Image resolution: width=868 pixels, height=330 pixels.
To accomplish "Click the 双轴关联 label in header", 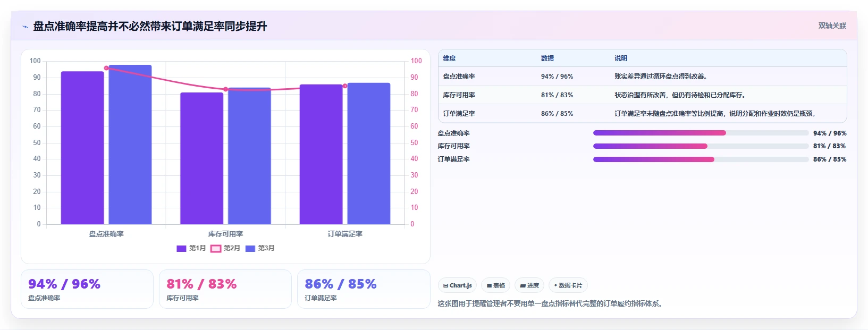I will 832,26.
